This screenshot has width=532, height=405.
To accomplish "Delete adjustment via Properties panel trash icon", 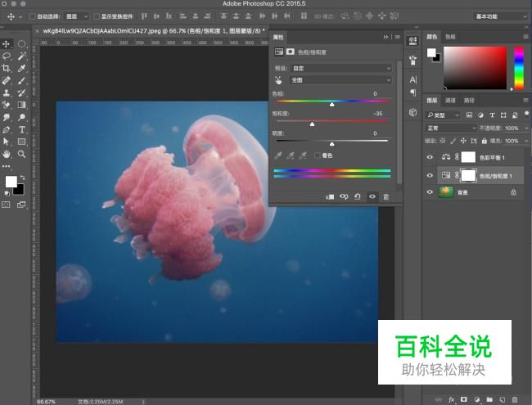I will coord(385,196).
